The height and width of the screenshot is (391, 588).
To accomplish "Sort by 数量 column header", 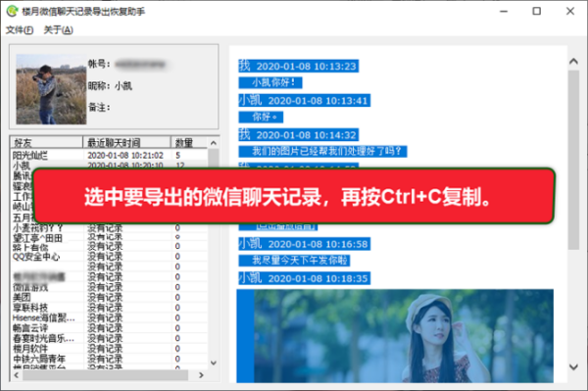I will 188,142.
